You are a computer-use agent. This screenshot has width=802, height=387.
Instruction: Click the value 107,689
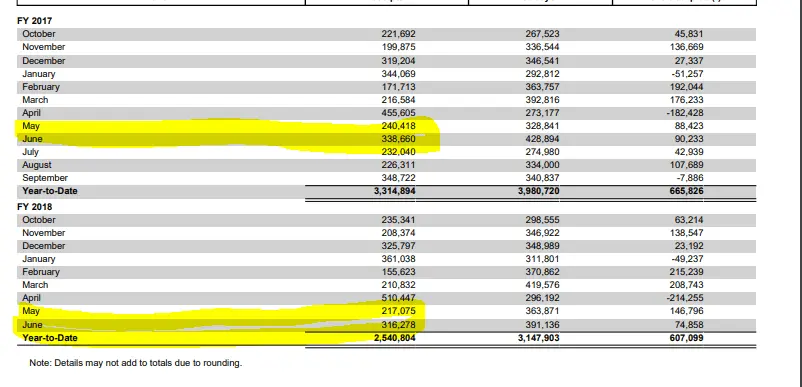[686, 165]
